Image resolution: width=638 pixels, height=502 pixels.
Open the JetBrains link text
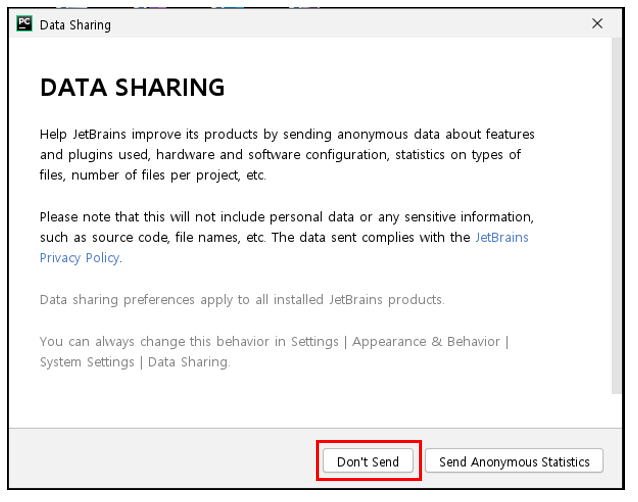[x=502, y=237]
